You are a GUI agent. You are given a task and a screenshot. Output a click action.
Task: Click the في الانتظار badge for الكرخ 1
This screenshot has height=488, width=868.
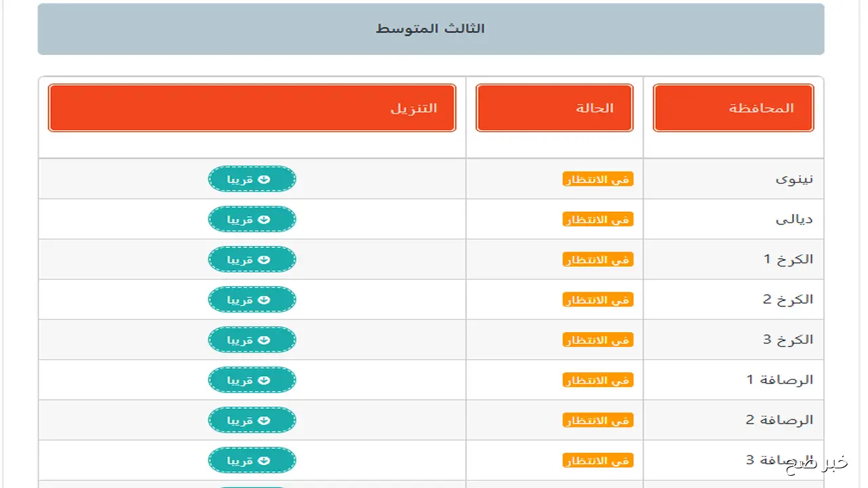coord(597,260)
